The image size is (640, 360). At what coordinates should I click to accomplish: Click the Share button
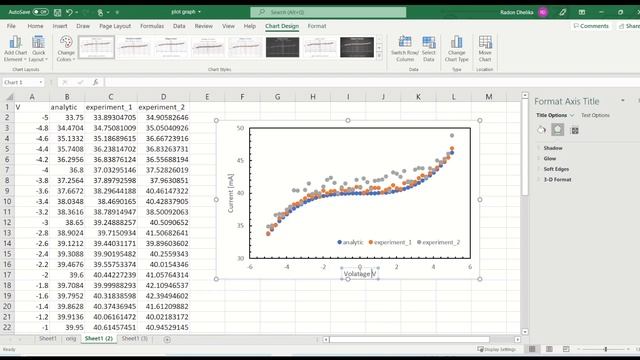tap(629, 26)
